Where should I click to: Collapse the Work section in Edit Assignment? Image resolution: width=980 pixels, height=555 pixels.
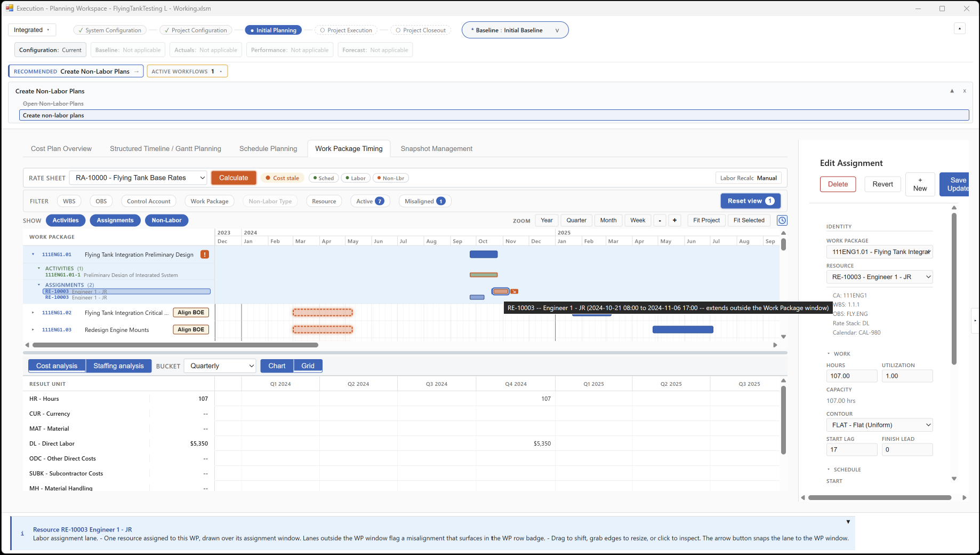(x=829, y=354)
